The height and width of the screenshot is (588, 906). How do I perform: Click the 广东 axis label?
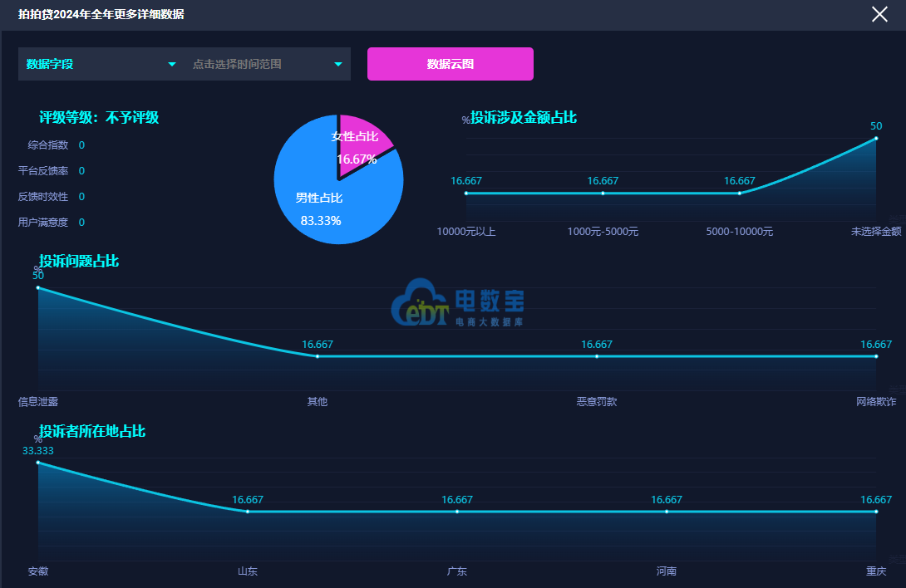coord(457,571)
